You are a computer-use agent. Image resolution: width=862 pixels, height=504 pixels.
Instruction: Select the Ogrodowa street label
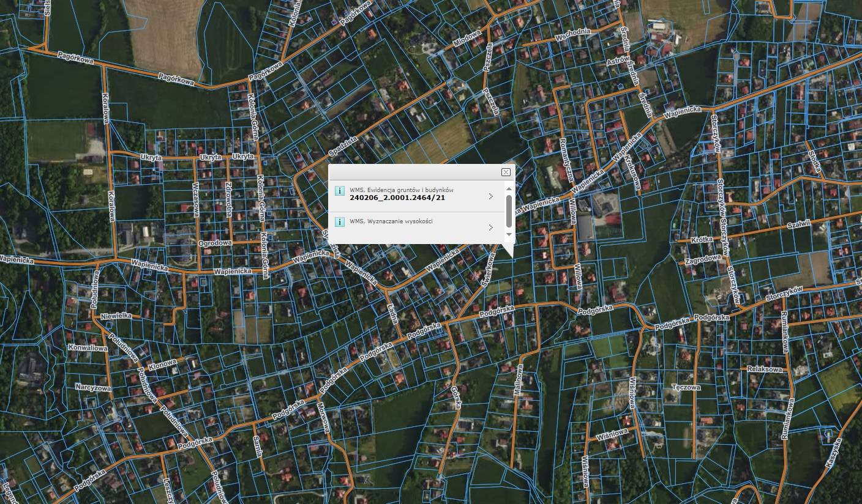pos(215,243)
